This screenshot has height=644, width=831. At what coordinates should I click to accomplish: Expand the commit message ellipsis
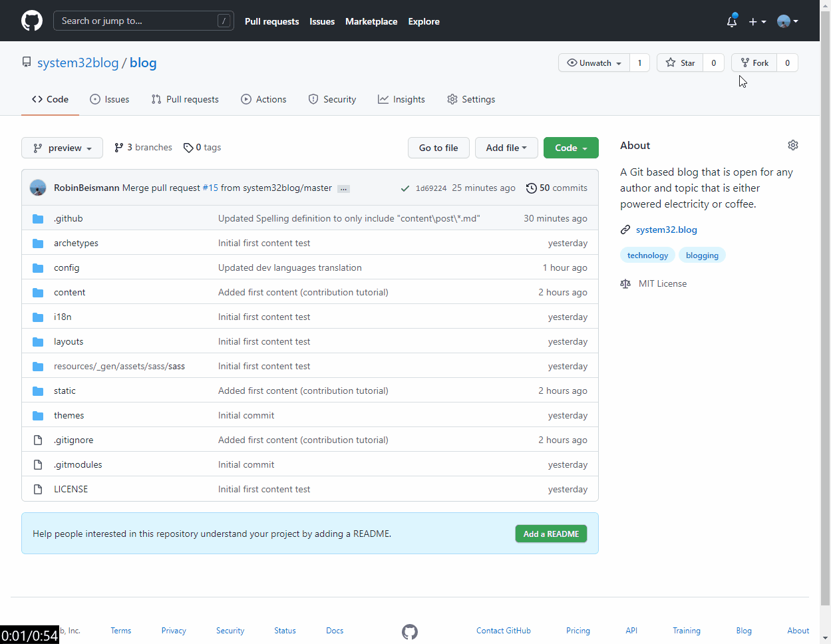343,189
